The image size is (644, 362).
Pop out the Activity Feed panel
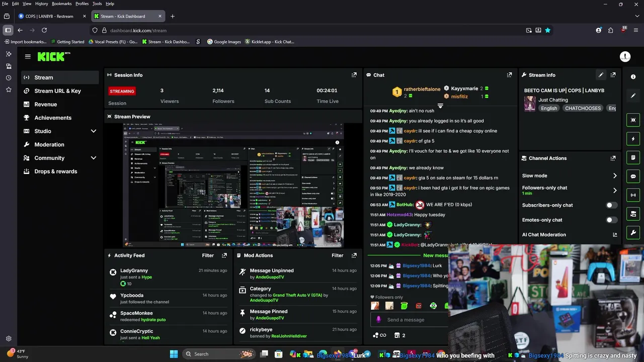(x=224, y=255)
